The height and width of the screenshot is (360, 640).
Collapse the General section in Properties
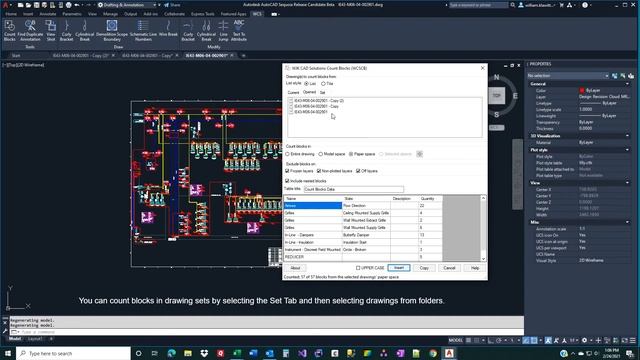627,84
